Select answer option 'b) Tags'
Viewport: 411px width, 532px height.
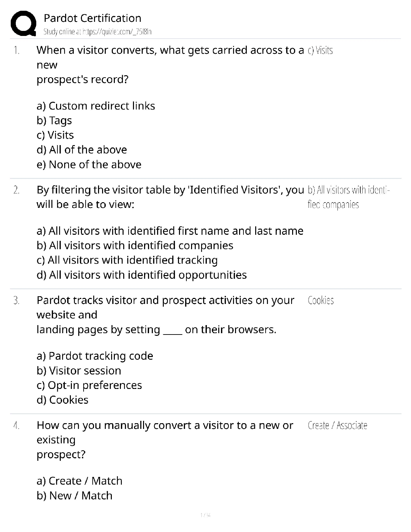(x=54, y=120)
